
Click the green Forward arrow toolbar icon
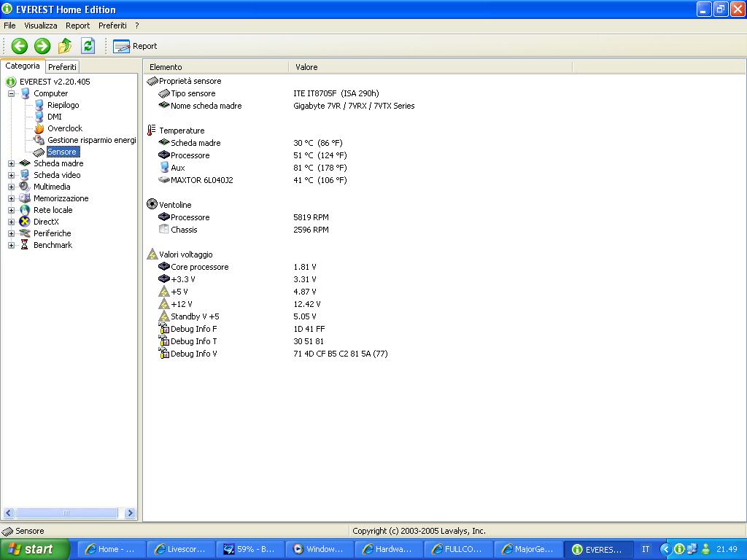click(42, 46)
